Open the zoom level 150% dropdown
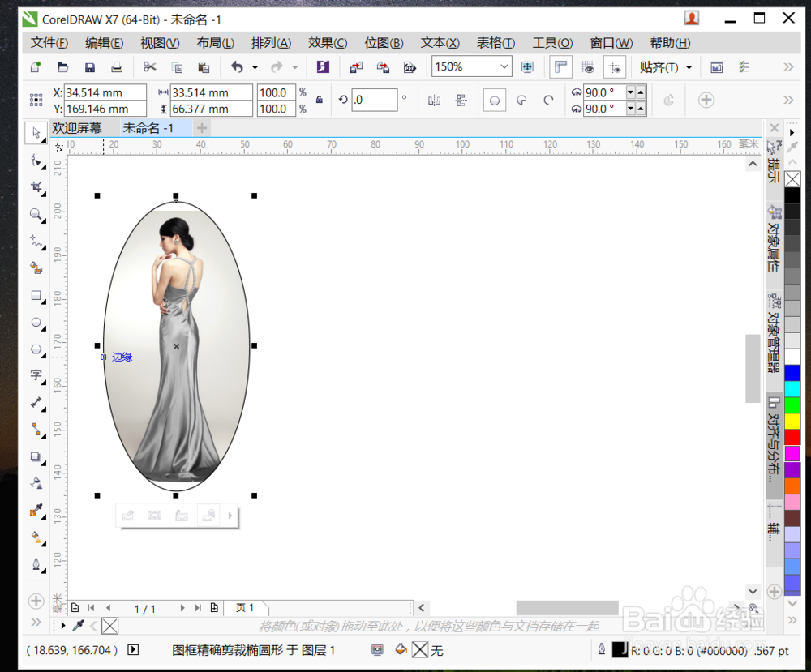The image size is (811, 672). pyautogui.click(x=504, y=67)
